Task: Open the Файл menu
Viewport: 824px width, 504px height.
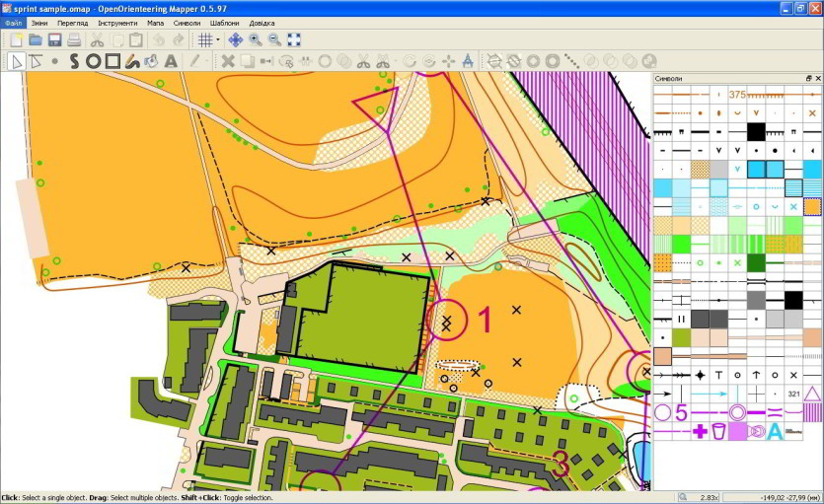Action: tap(14, 23)
